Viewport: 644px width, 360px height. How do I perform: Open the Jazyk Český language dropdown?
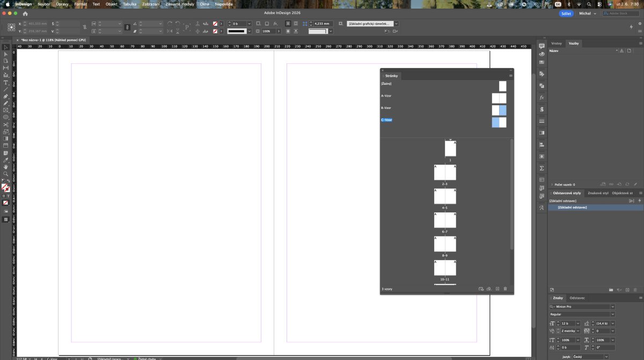pyautogui.click(x=606, y=356)
